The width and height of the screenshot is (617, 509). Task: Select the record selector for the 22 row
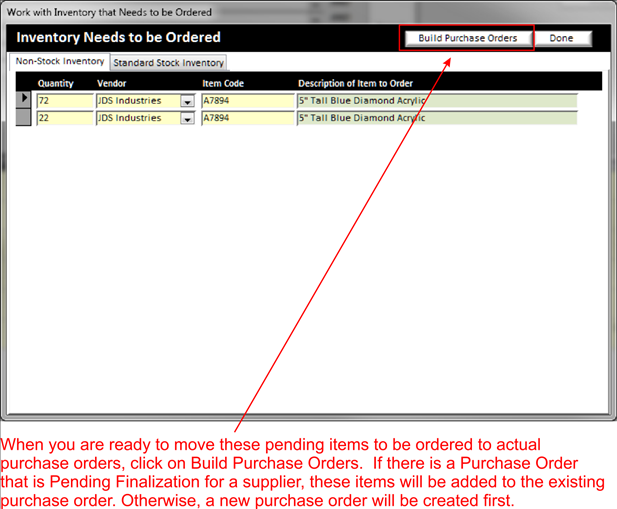point(23,118)
